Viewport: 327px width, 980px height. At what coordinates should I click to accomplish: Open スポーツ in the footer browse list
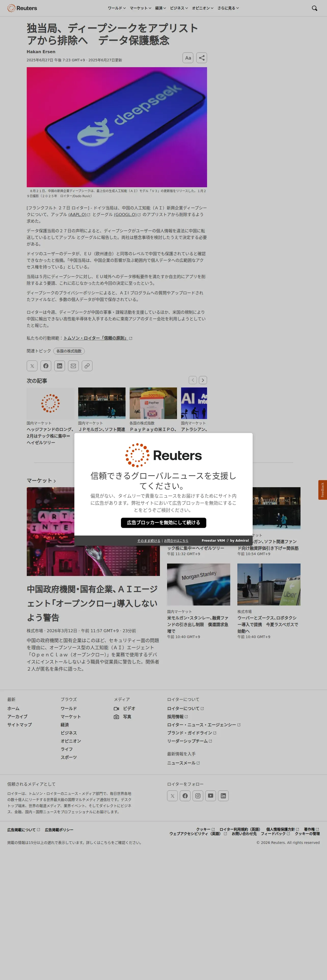(69, 757)
